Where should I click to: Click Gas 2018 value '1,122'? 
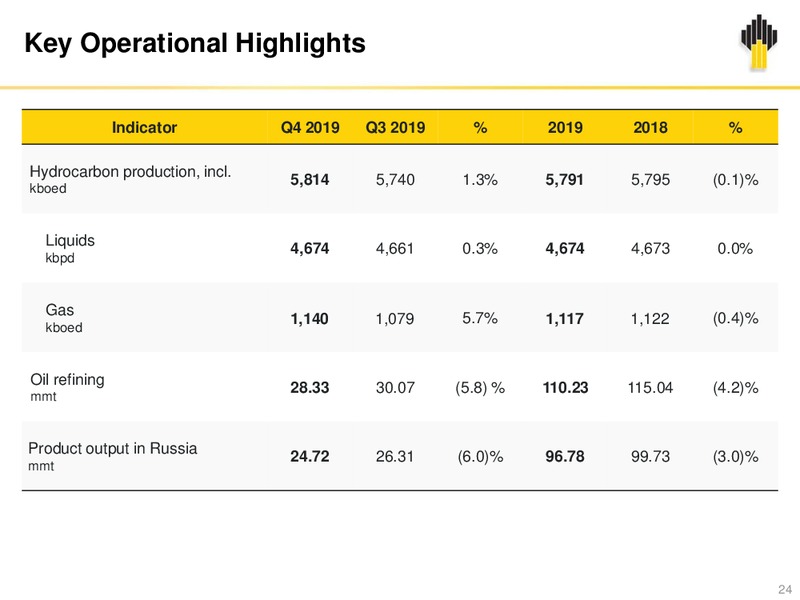coord(650,319)
